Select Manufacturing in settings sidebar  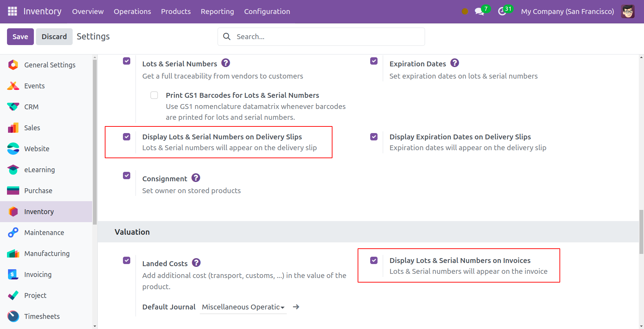pyautogui.click(x=47, y=254)
